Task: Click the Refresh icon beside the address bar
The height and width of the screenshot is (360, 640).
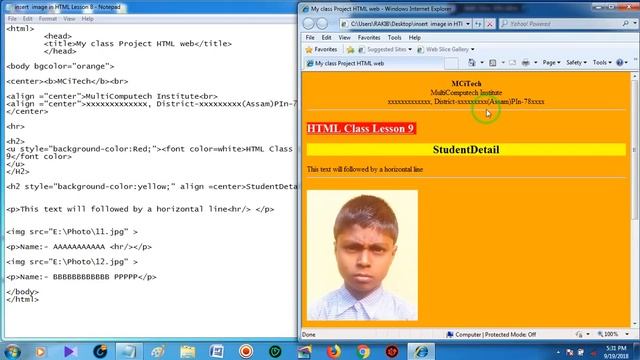Action: pyautogui.click(x=478, y=24)
